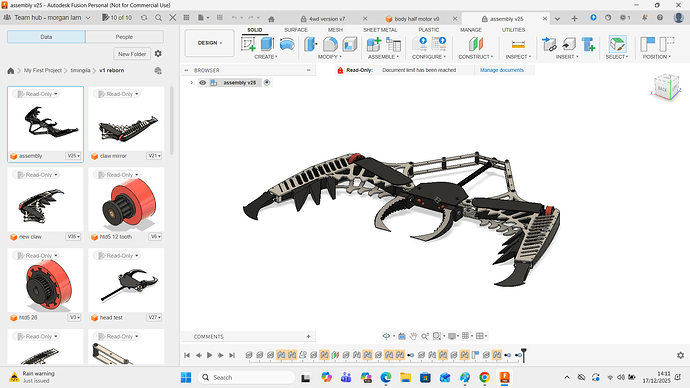Toggle visibility of assembly v25 component

coord(202,83)
